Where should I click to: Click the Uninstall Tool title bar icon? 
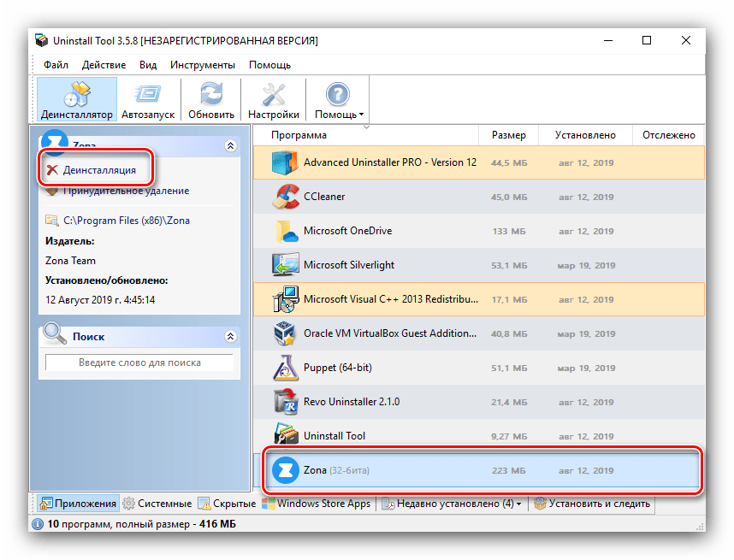[41, 40]
